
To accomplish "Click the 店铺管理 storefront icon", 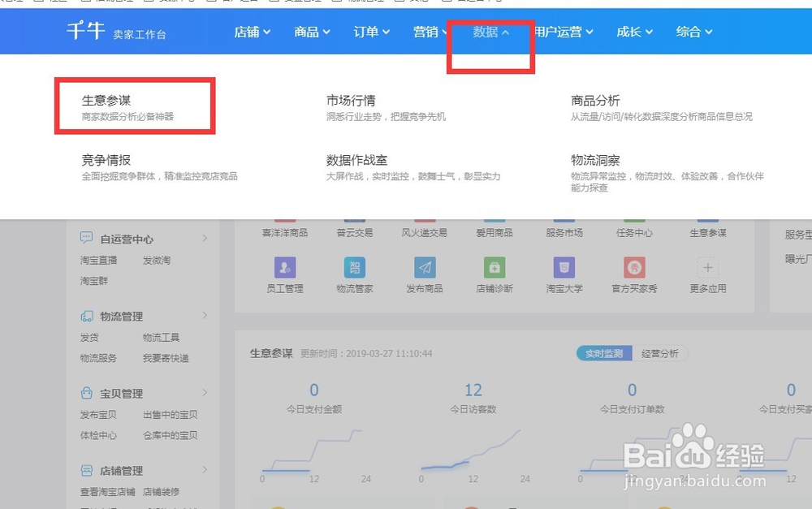I will click(x=87, y=470).
